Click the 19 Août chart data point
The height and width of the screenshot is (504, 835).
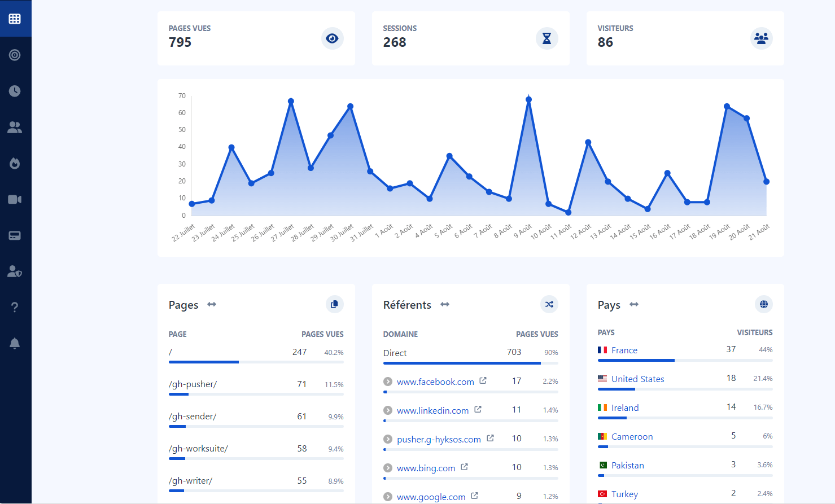point(727,106)
